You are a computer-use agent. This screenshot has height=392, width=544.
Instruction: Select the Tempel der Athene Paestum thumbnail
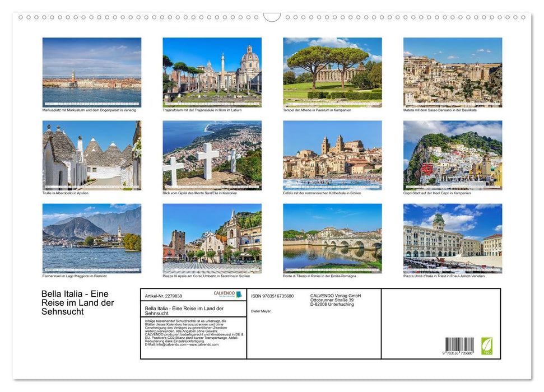click(332, 71)
